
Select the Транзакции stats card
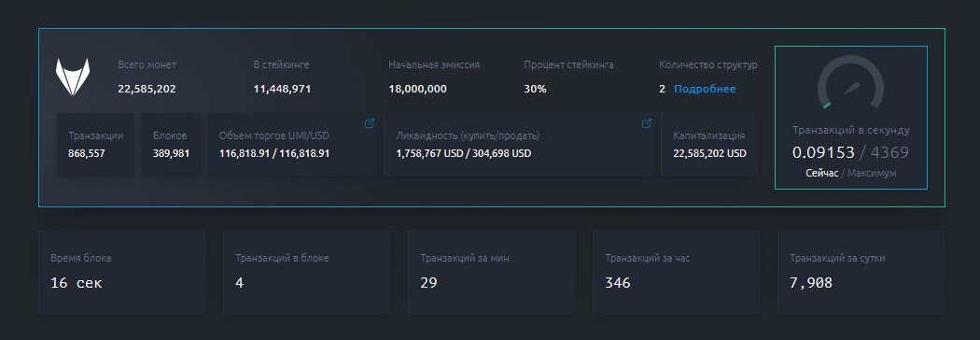tap(95, 145)
